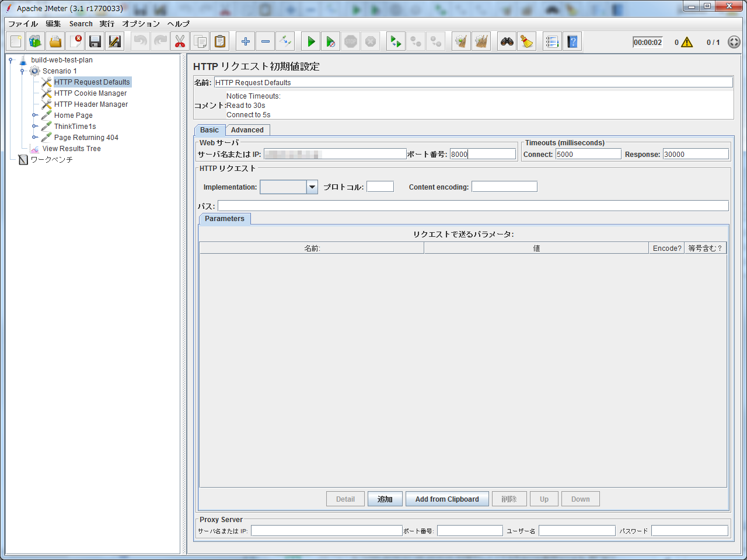Expand all nodes with plus icon

coord(246,41)
